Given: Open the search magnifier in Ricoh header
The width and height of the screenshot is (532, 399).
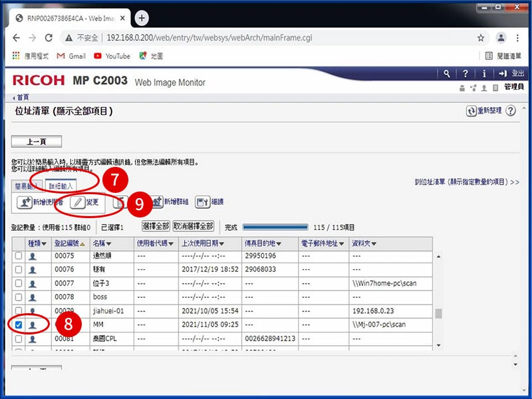Looking at the screenshot, I should pyautogui.click(x=448, y=74).
